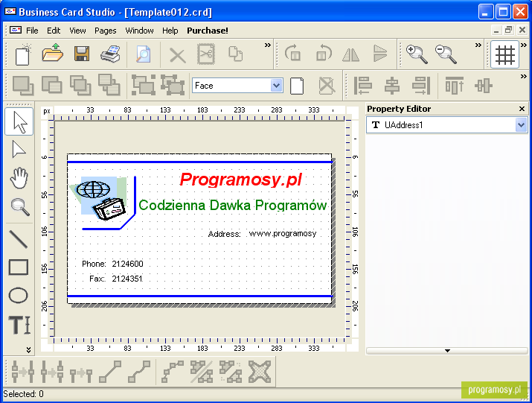This screenshot has height=403, width=532.
Task: Group selected objects
Action: [x=144, y=85]
